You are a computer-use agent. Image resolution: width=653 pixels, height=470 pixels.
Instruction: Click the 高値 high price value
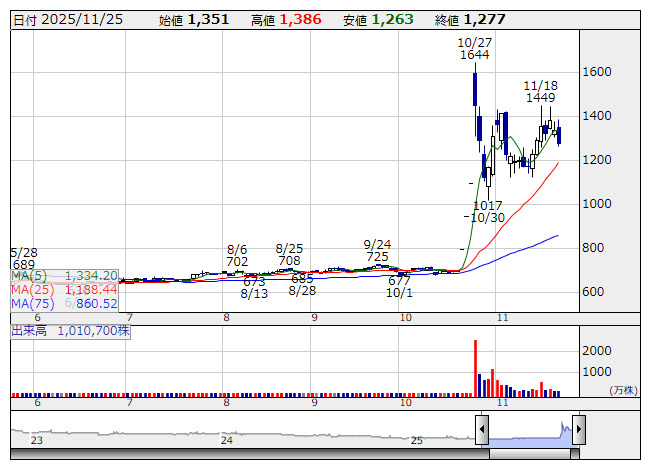click(301, 19)
